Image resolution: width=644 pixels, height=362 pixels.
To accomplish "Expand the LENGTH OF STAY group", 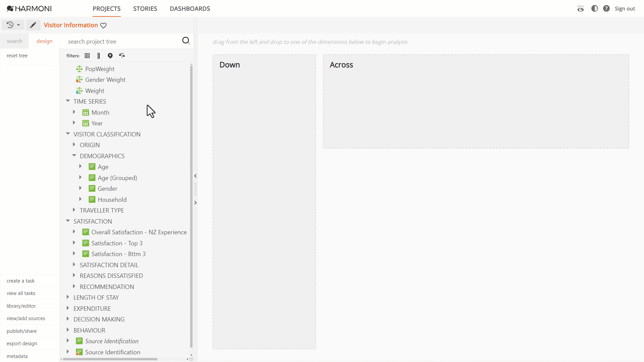I will pos(68,297).
